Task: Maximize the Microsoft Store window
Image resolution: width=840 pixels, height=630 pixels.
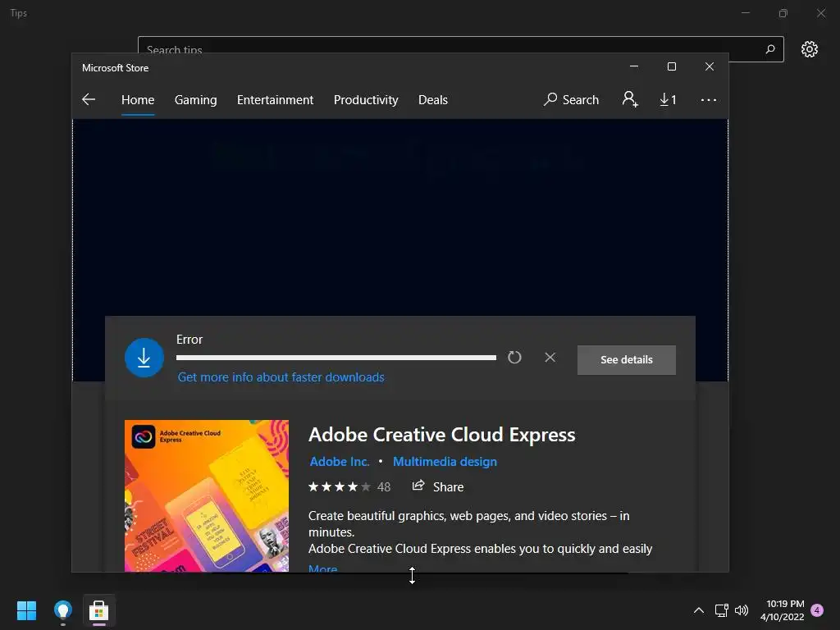Action: (x=671, y=66)
